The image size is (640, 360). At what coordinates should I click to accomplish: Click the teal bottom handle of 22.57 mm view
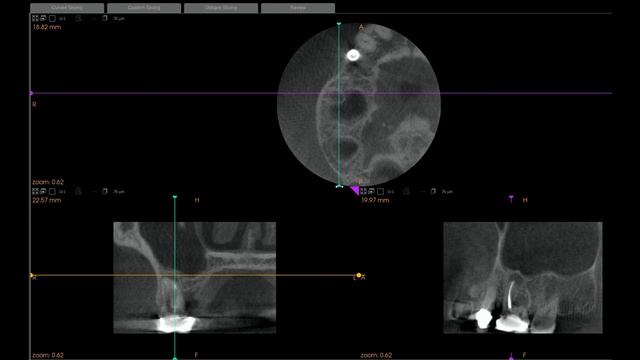coord(175,358)
